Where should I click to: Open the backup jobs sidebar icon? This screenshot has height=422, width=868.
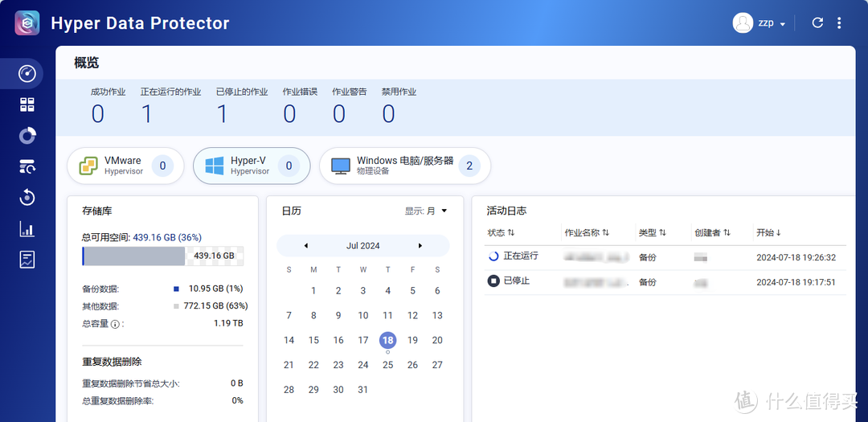pyautogui.click(x=27, y=166)
